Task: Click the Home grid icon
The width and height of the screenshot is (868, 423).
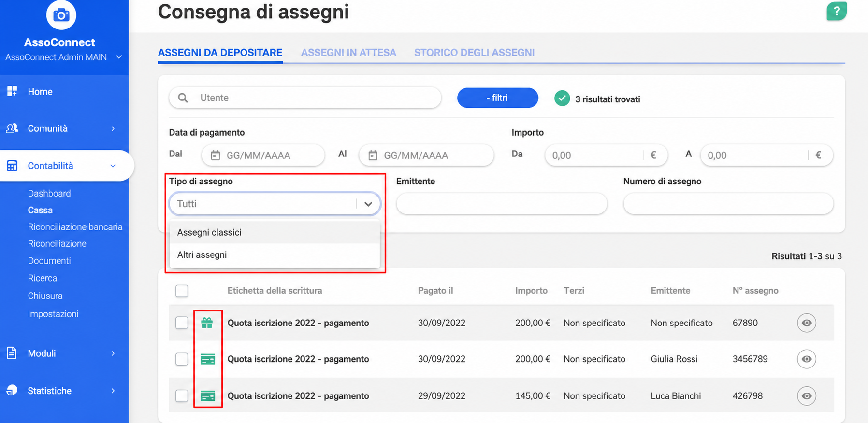Action: [x=12, y=91]
